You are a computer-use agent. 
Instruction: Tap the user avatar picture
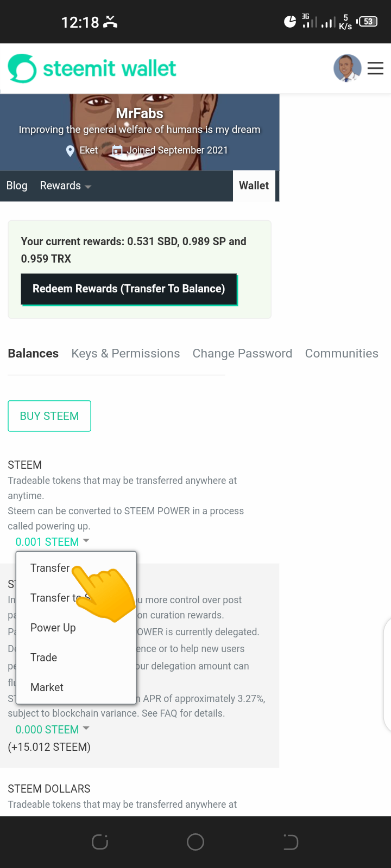(x=347, y=68)
